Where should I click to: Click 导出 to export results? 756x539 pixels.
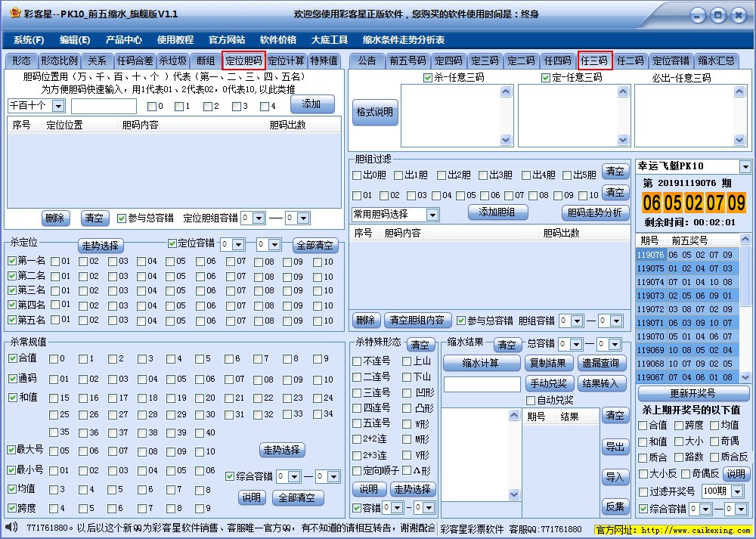coord(616,446)
